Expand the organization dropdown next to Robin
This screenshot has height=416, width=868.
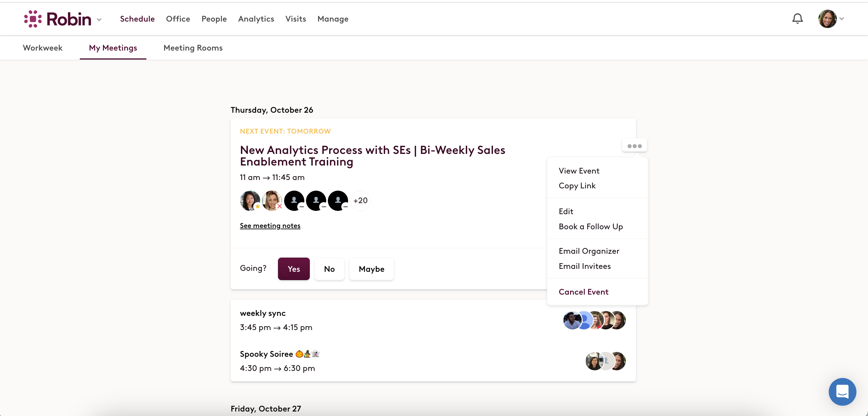(99, 20)
